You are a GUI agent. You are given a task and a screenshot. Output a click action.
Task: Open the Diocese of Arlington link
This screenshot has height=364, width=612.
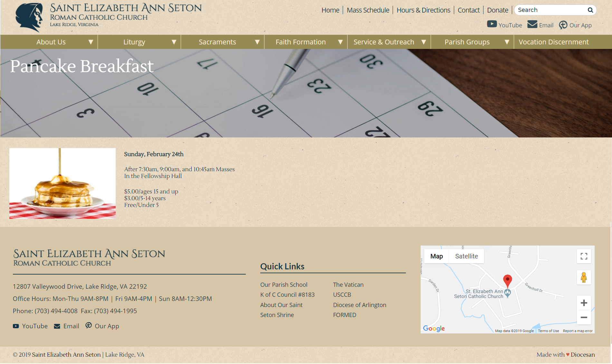[359, 305]
